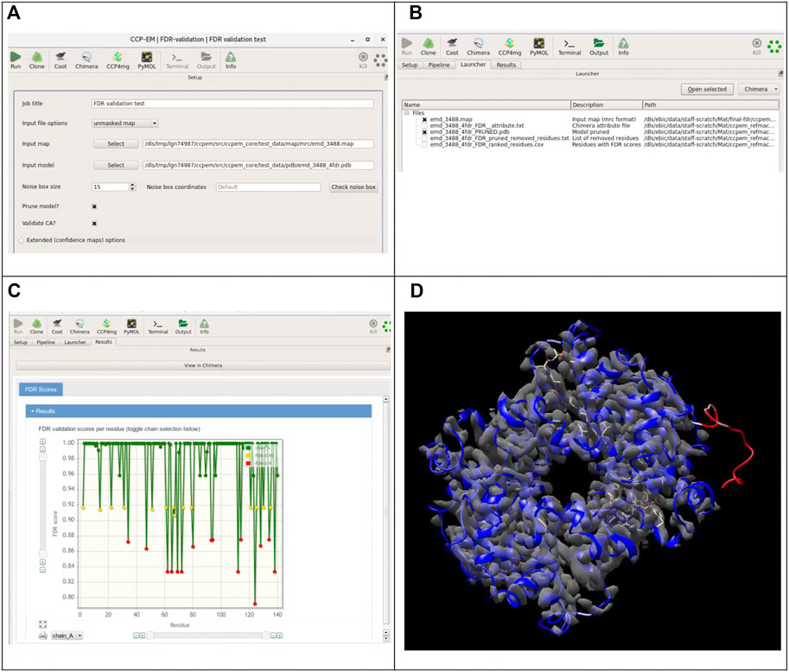Switch to Setup tab in panel B
Screen dimensions: 789x672
point(410,65)
